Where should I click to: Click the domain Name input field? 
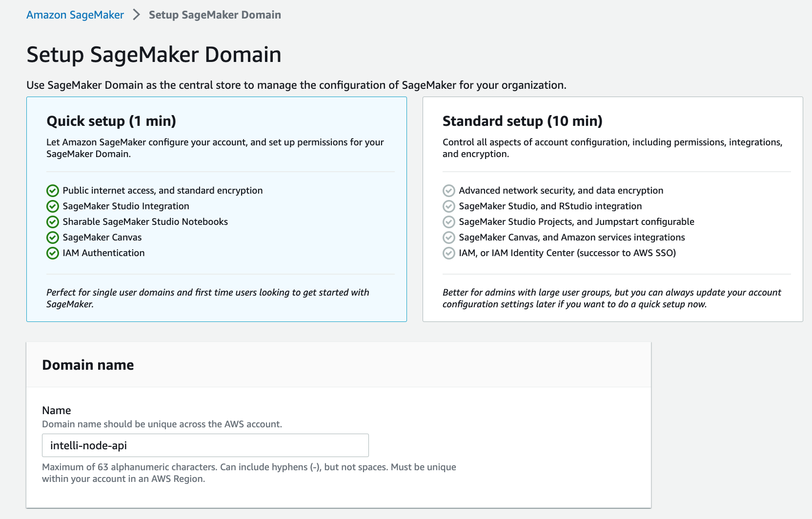click(205, 445)
